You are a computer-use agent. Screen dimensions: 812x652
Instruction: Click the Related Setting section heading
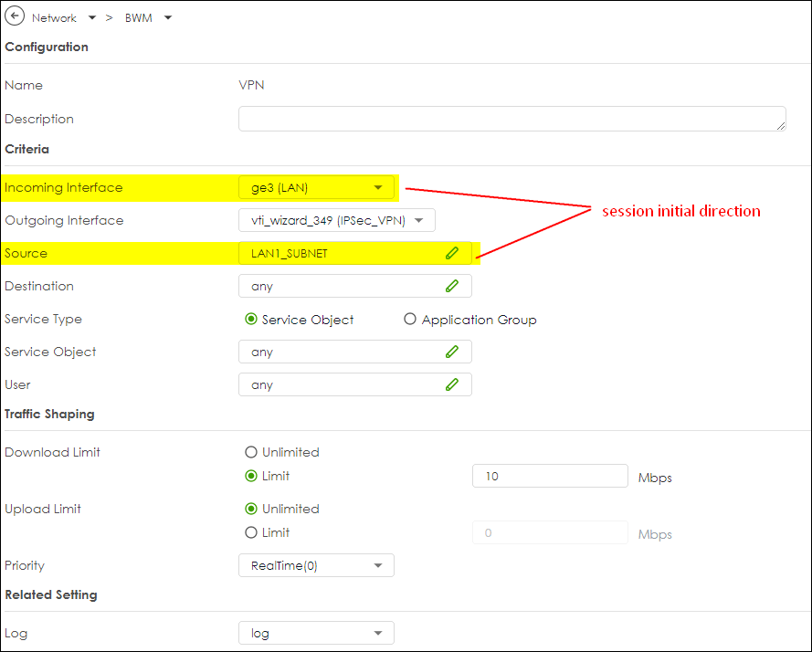[x=51, y=594]
